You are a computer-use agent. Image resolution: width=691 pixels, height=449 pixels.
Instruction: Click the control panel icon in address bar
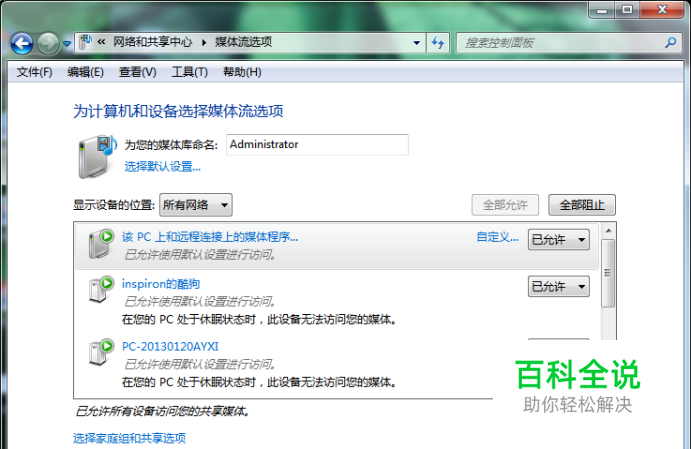85,42
